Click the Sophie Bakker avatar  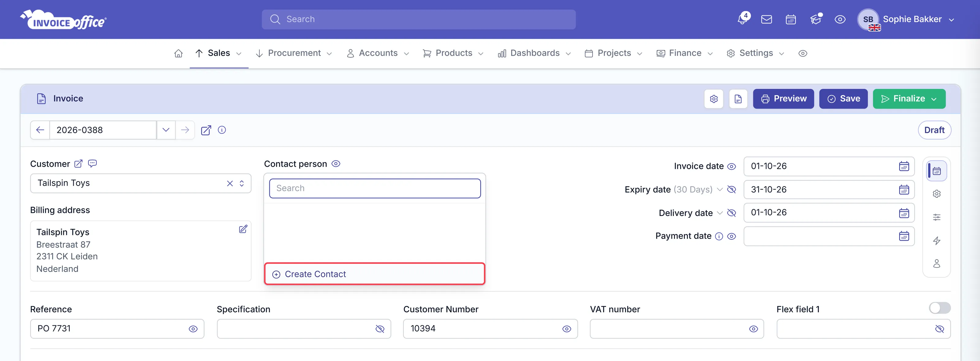point(868,19)
